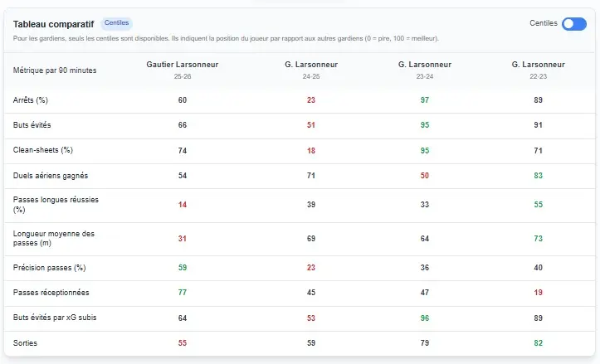This screenshot has width=600, height=364.
Task: Click the red 19 value in Passes réceptionnées
Action: pyautogui.click(x=539, y=293)
